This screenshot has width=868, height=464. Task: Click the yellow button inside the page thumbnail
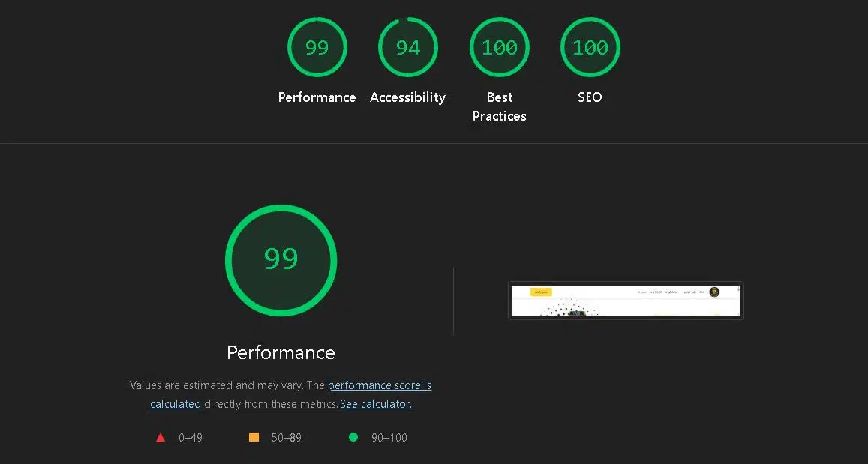[541, 292]
